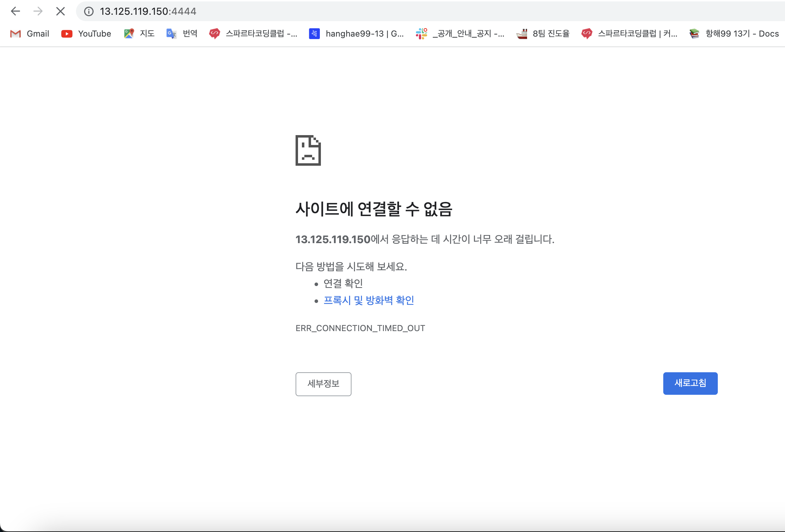Open the hanghae99-13 | G... bookmark
This screenshot has width=785, height=532.
tap(356, 33)
